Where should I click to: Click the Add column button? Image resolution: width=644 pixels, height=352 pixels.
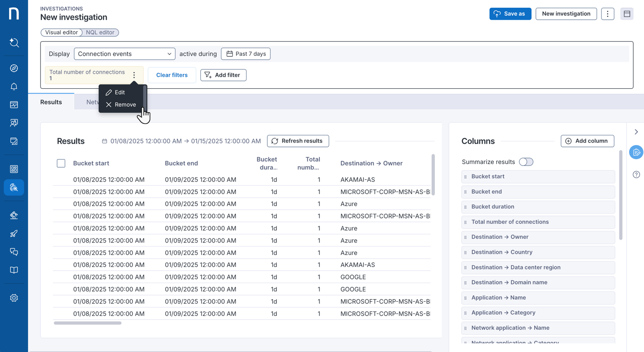(587, 141)
